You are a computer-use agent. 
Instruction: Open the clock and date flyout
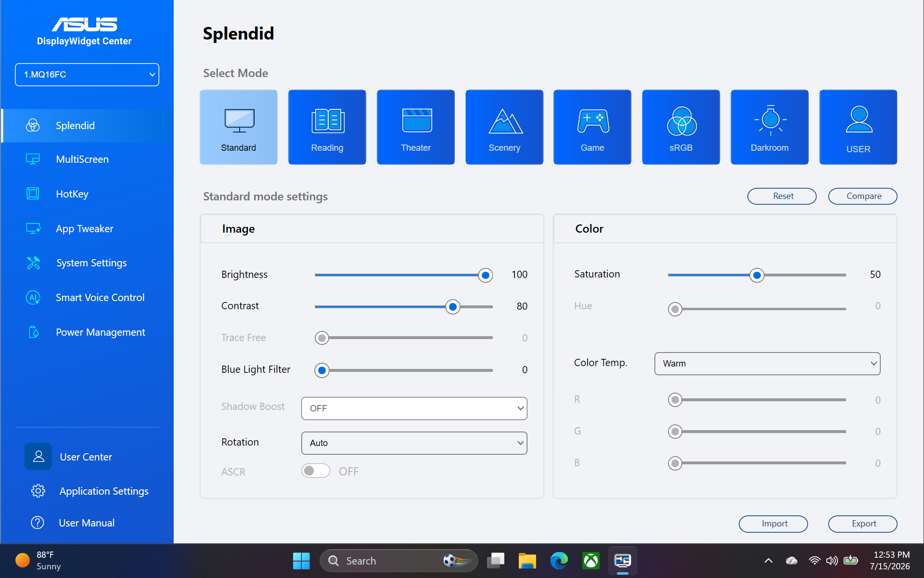coord(891,561)
